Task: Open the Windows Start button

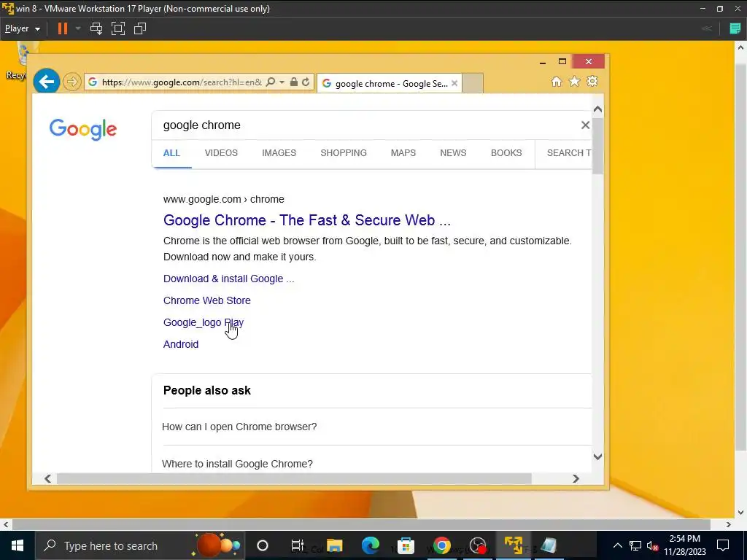Action: click(18, 545)
